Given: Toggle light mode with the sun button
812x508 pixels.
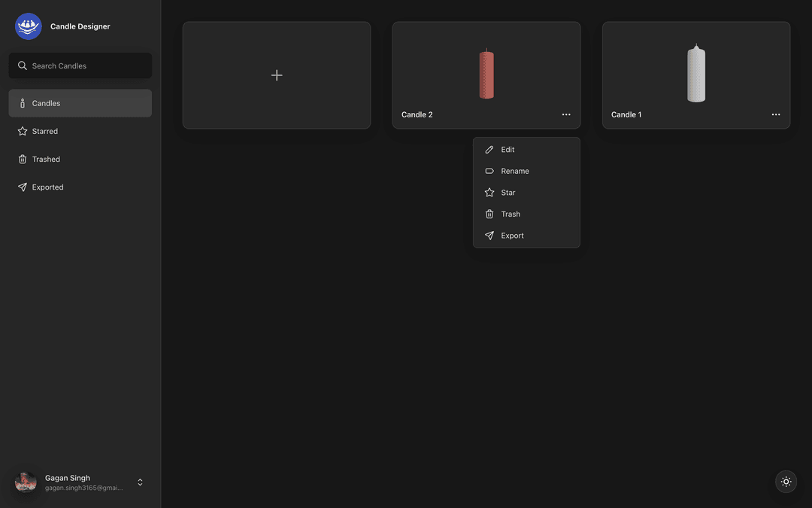Looking at the screenshot, I should point(786,482).
